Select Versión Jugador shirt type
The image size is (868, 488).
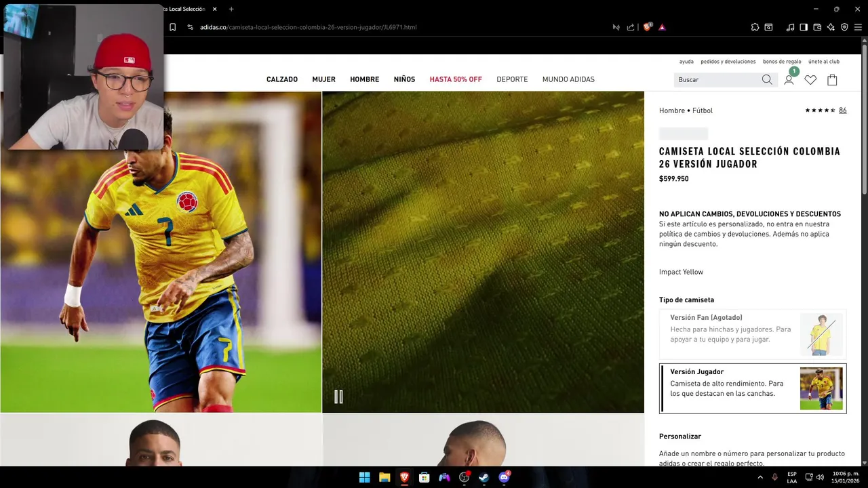(753, 388)
